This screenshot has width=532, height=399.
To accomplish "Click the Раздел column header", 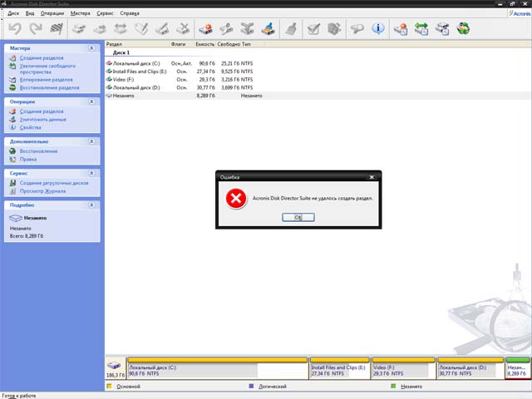I will pyautogui.click(x=115, y=44).
